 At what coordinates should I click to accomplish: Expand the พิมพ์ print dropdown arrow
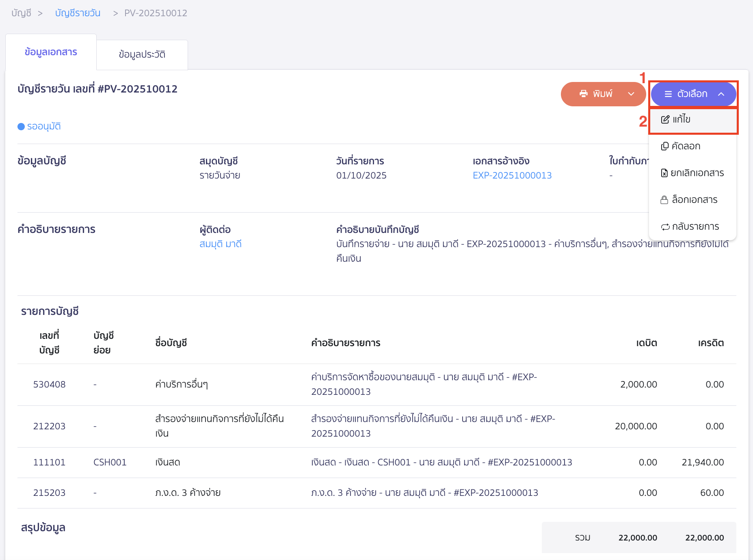coord(631,94)
